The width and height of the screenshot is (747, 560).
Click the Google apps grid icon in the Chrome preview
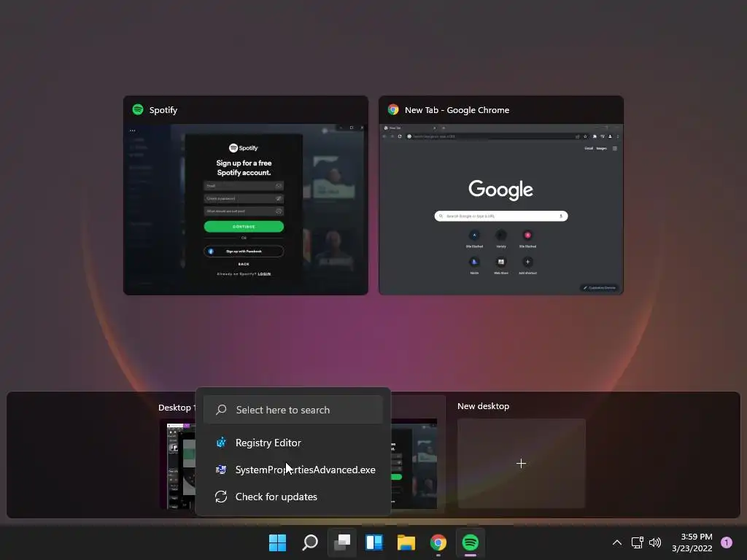pos(614,148)
